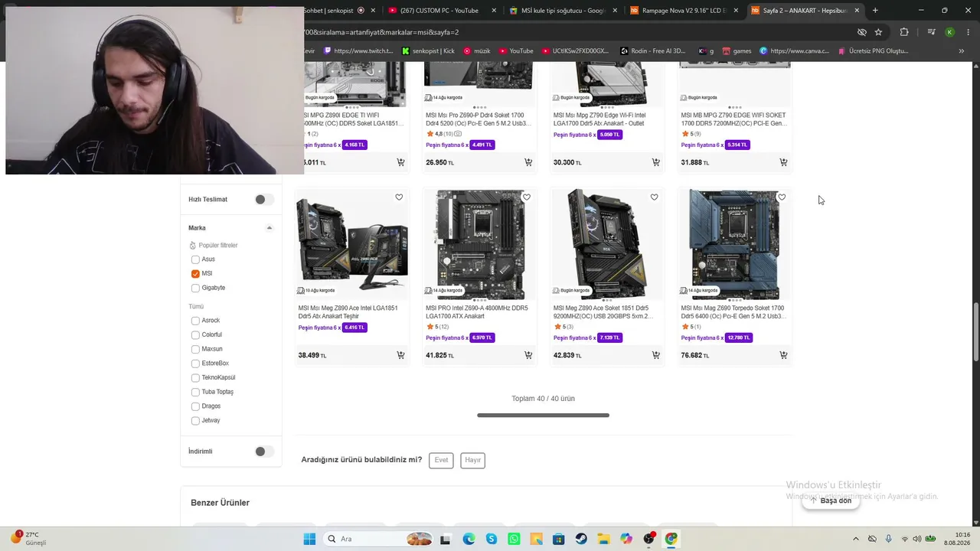
Task: Add the MSI Mag Z690 Torpedo (76.682 TL) to cart
Action: pos(783,355)
